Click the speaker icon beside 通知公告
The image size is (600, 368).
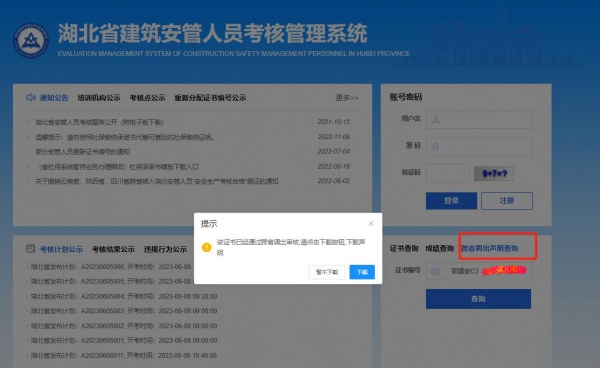31,98
